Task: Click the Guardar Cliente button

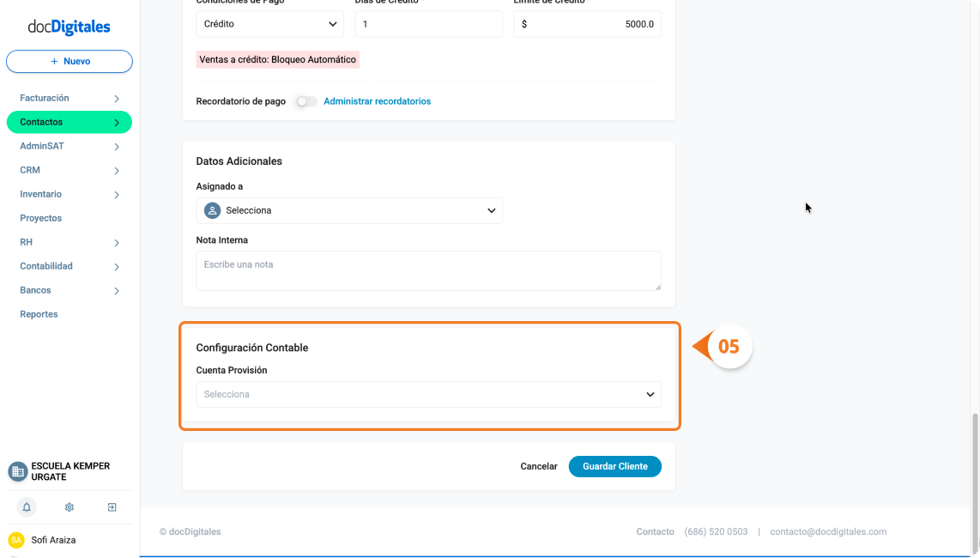Action: [615, 467]
